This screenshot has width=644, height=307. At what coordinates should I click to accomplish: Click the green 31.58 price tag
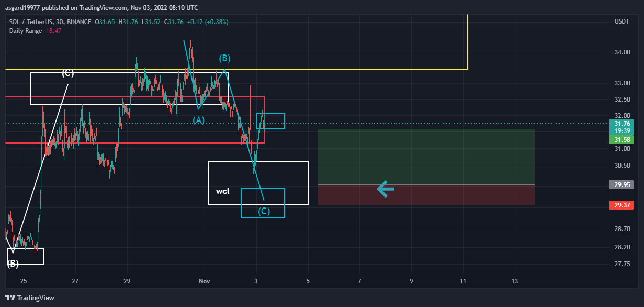(x=622, y=139)
